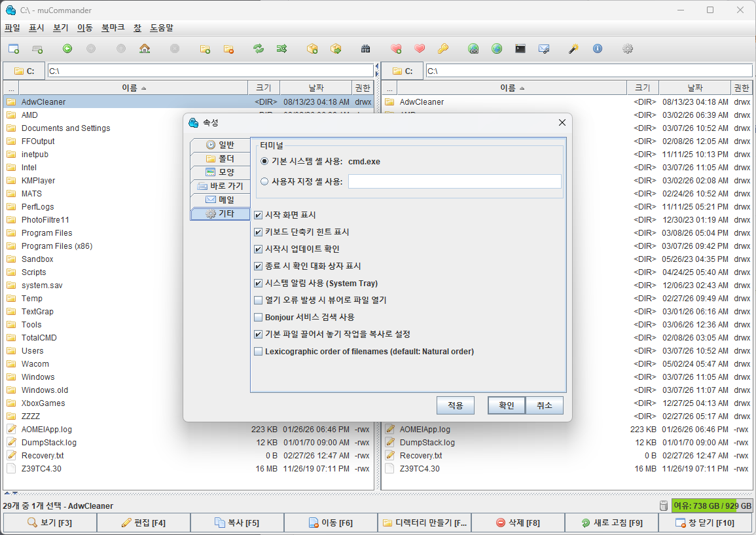Click the Batch rename wand icon
The width and height of the screenshot is (756, 535).
(x=574, y=48)
